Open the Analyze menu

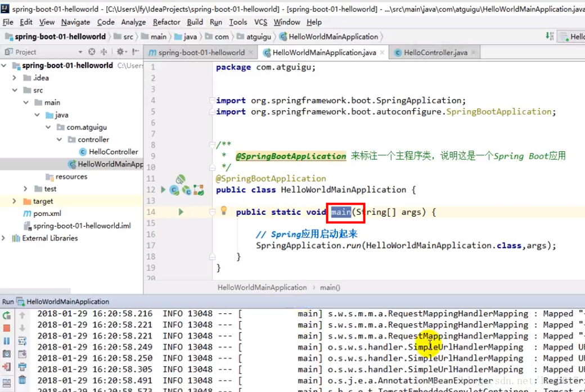tap(133, 22)
